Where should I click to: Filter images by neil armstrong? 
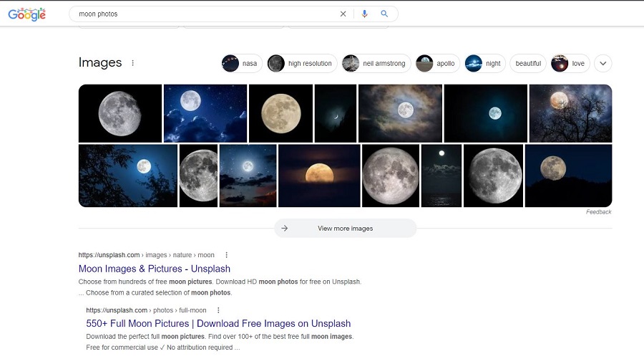point(376,63)
